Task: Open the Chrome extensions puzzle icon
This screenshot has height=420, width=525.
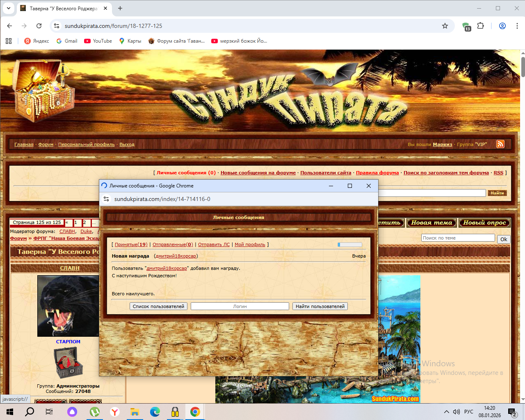Action: (481, 26)
